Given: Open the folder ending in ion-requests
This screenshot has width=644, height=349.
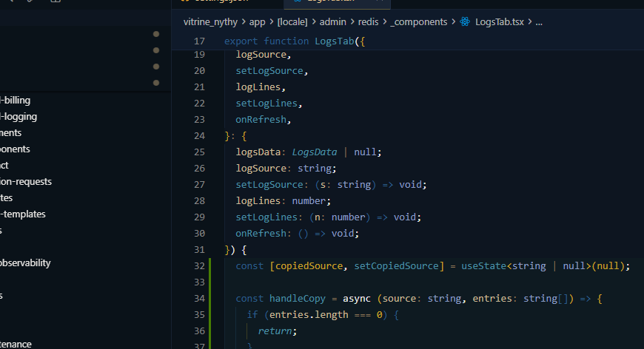Looking at the screenshot, I should click(x=26, y=181).
